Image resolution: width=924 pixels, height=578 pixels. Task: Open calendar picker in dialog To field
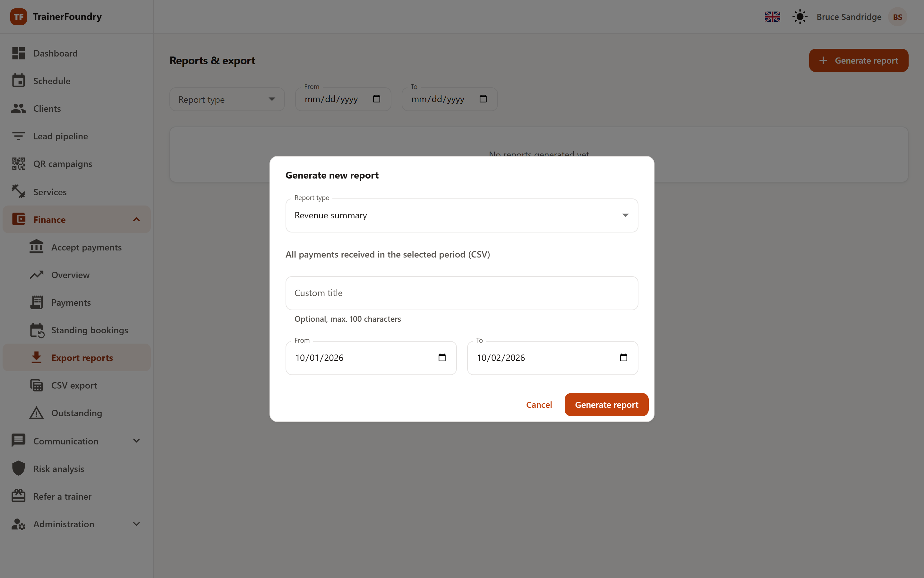pyautogui.click(x=623, y=357)
